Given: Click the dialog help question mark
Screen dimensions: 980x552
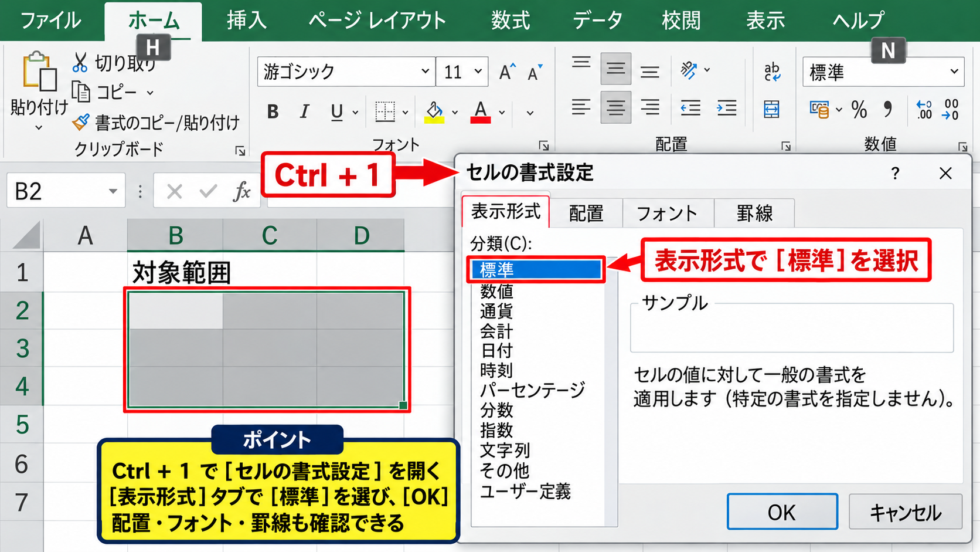Looking at the screenshot, I should [895, 174].
